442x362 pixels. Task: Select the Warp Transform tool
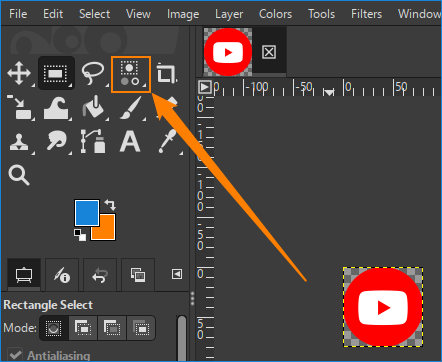[56, 108]
